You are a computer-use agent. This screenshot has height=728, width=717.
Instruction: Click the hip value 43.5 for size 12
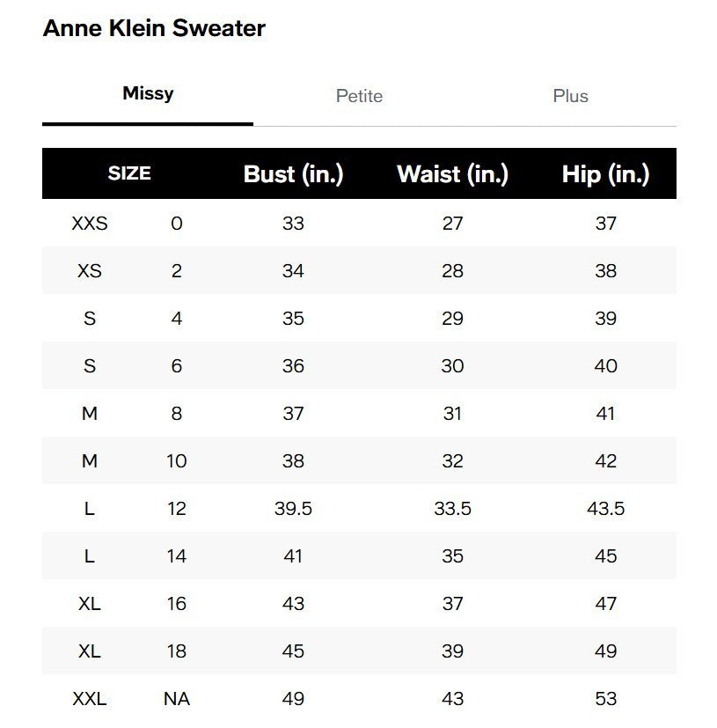[x=604, y=509]
